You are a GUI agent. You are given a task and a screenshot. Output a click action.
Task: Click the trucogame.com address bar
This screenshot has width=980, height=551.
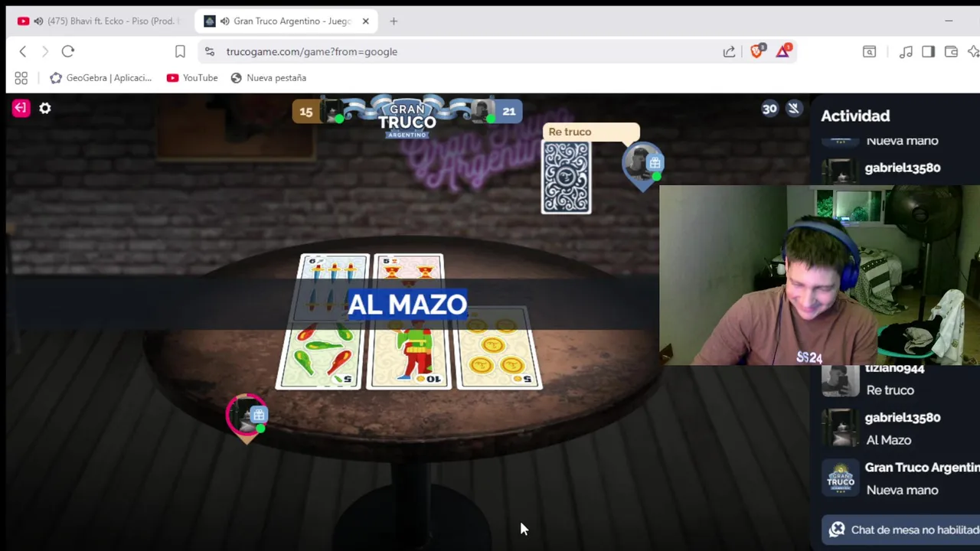pyautogui.click(x=459, y=51)
